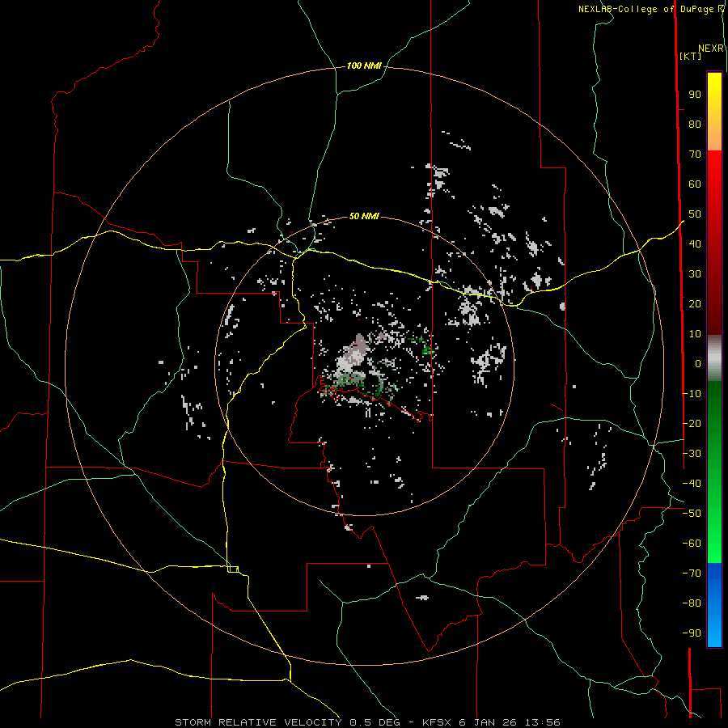Click the KFSX station identifier in the caption
The height and width of the screenshot is (728, 728).
click(x=438, y=722)
